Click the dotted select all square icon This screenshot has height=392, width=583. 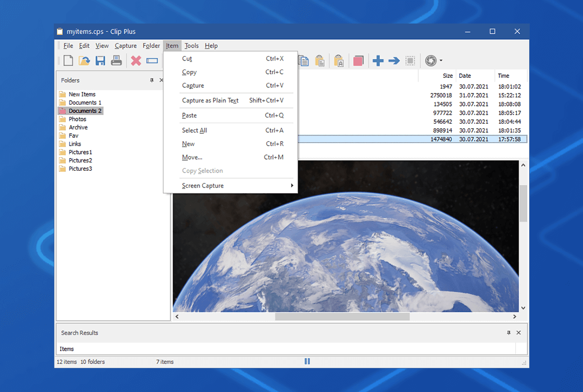[410, 60]
